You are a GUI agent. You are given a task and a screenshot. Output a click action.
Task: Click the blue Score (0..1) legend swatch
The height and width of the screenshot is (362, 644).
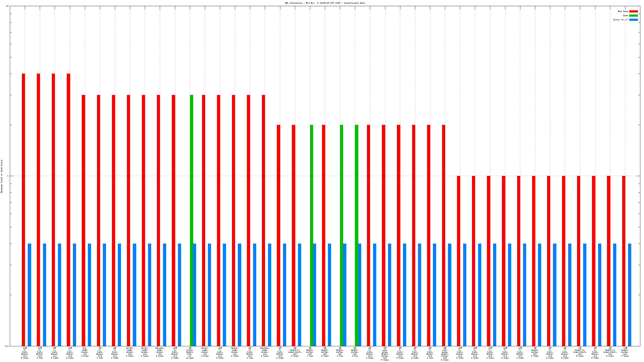633,20
